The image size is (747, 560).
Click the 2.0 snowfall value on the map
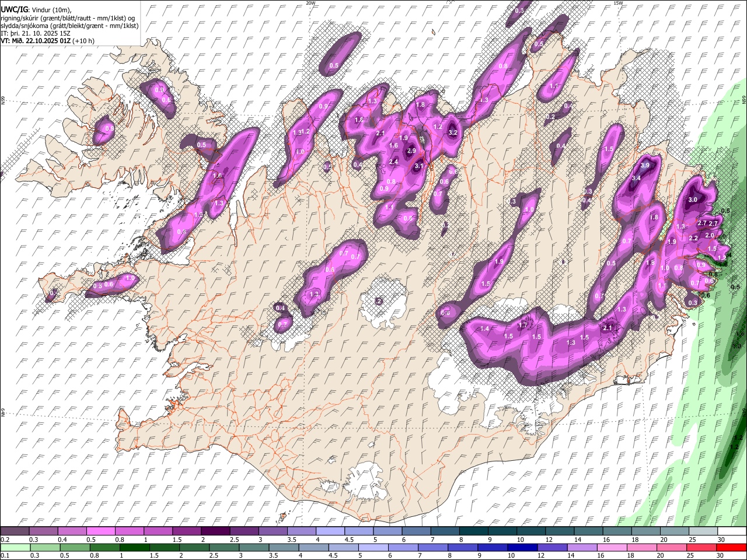click(x=710, y=236)
